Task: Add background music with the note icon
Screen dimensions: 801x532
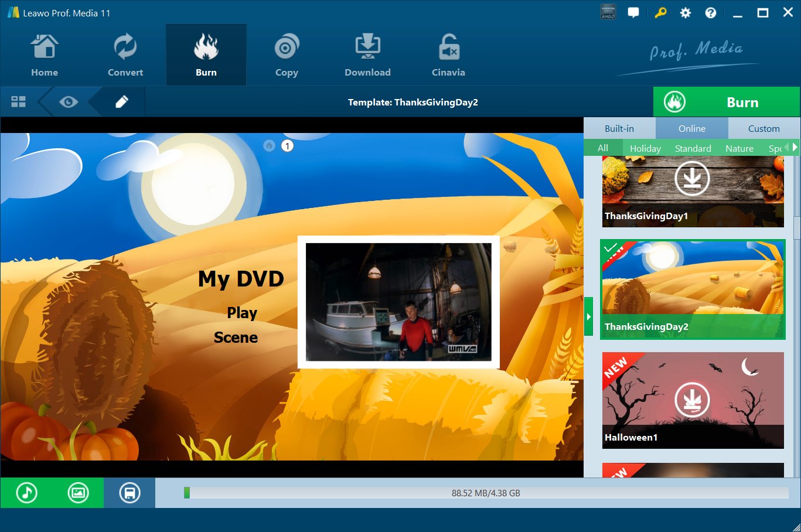Action: [x=26, y=493]
